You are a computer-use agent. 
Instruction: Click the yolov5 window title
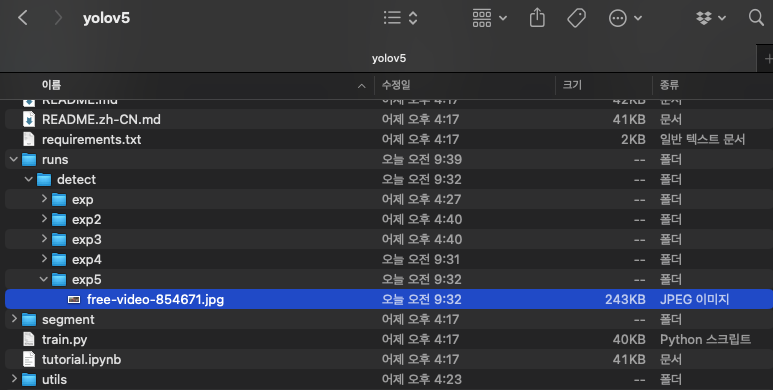point(106,18)
